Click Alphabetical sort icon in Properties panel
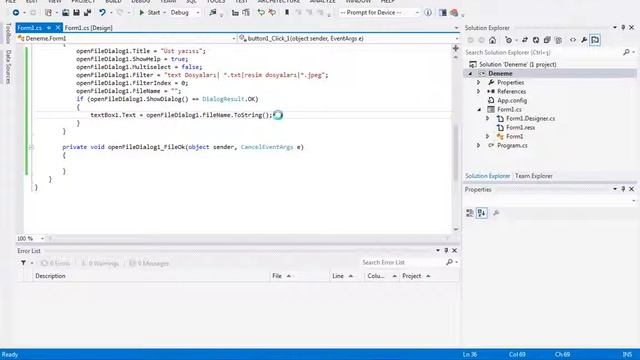The image size is (640, 360). click(x=482, y=213)
